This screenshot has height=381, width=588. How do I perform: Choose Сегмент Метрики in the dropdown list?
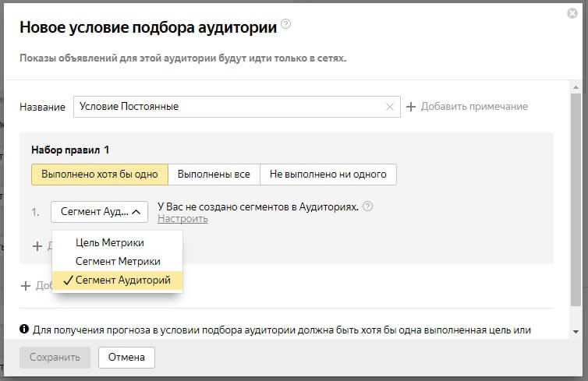click(x=118, y=262)
